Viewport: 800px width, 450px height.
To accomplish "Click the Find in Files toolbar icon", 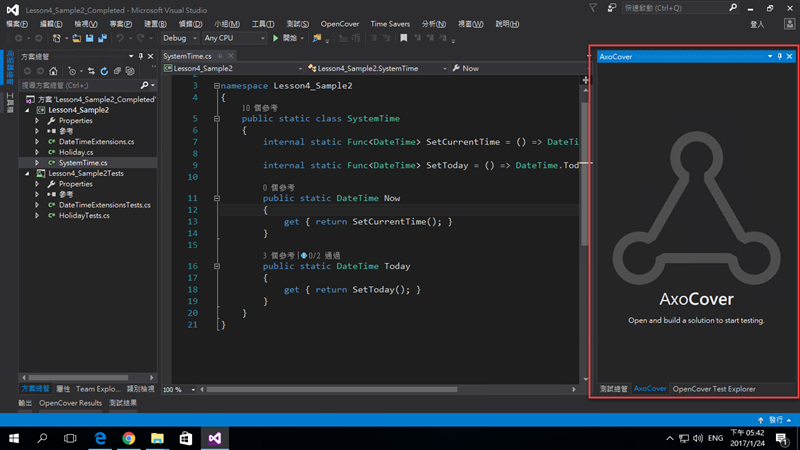I will click(317, 38).
